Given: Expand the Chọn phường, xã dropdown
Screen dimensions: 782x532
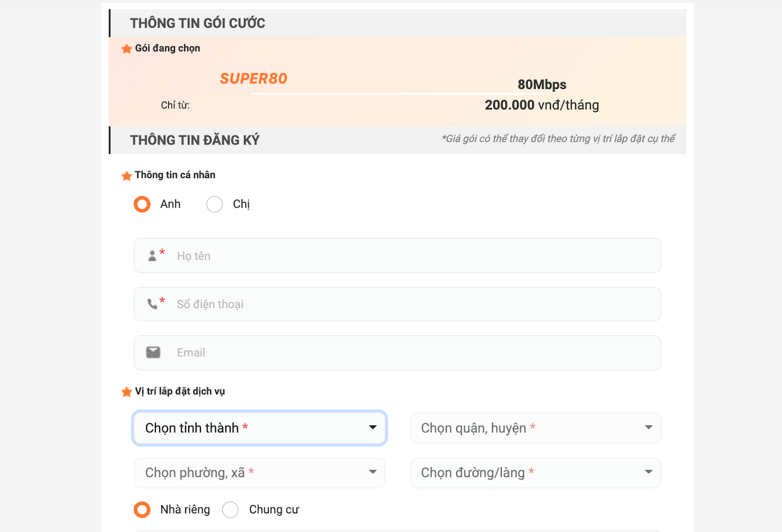Looking at the screenshot, I should coord(260,473).
